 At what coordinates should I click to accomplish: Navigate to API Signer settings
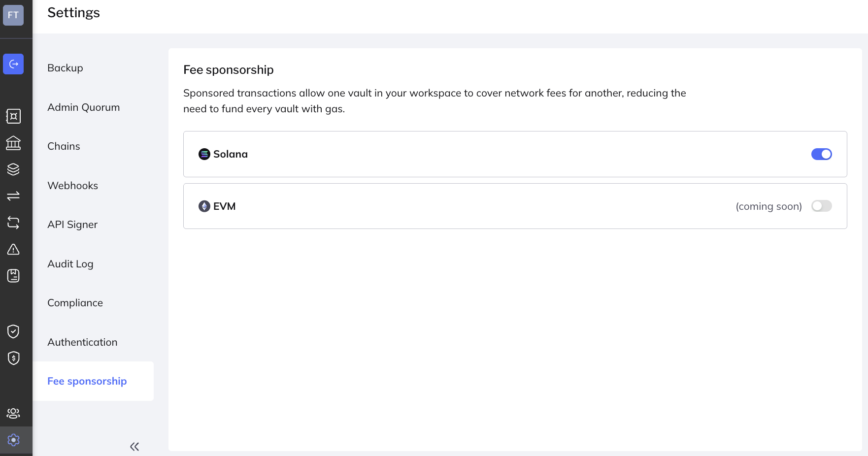(72, 225)
